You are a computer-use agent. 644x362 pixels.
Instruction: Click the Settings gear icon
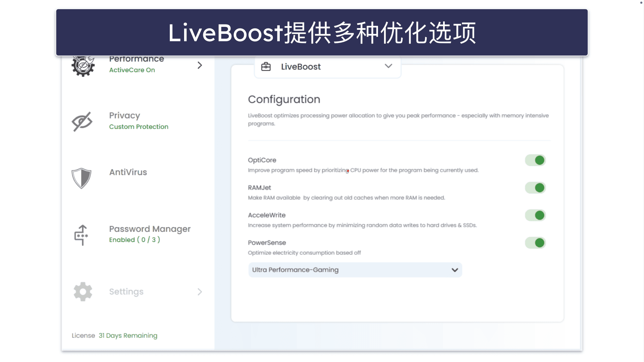pyautogui.click(x=83, y=292)
